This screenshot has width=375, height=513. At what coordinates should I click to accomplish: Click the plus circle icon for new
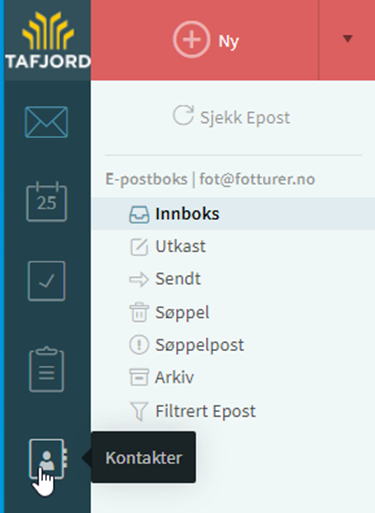(x=191, y=39)
